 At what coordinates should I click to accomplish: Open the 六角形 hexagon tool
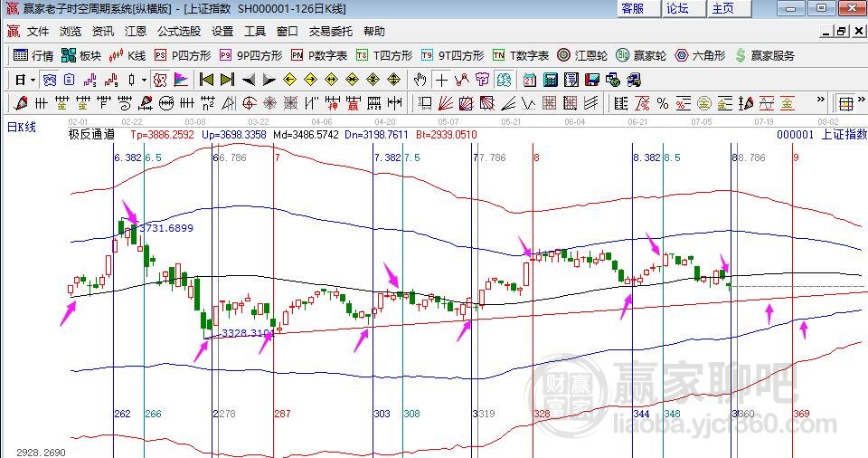click(700, 55)
